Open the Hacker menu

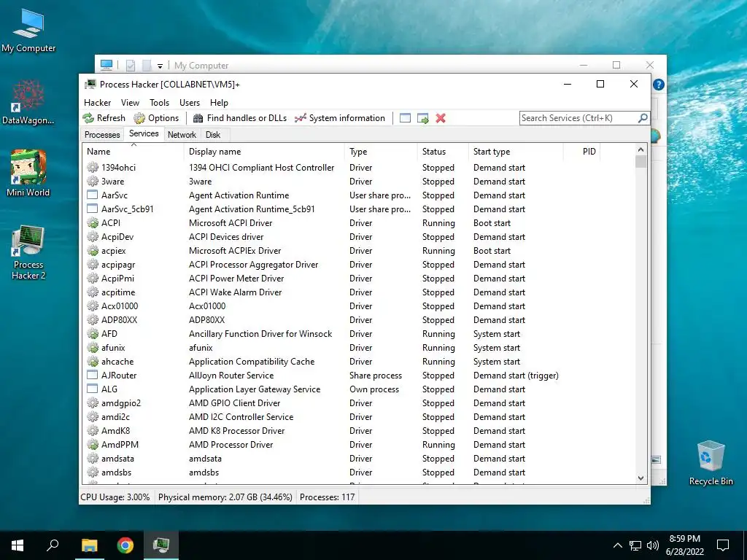click(97, 102)
